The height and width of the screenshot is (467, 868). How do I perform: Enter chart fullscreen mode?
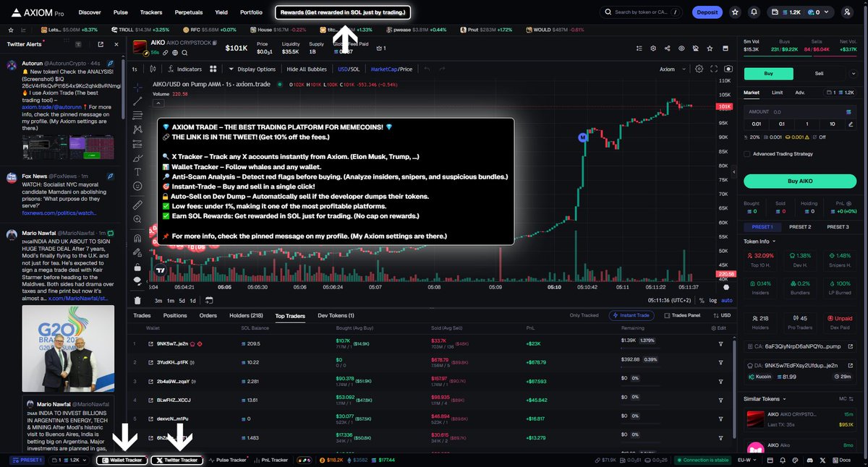713,69
